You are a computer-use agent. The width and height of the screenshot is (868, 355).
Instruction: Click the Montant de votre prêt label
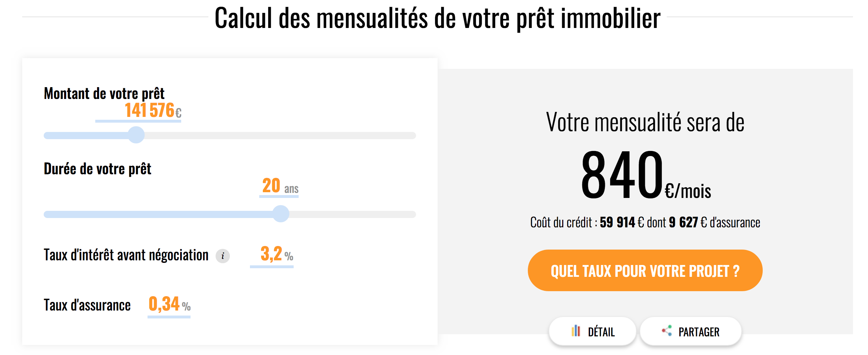pyautogui.click(x=104, y=94)
